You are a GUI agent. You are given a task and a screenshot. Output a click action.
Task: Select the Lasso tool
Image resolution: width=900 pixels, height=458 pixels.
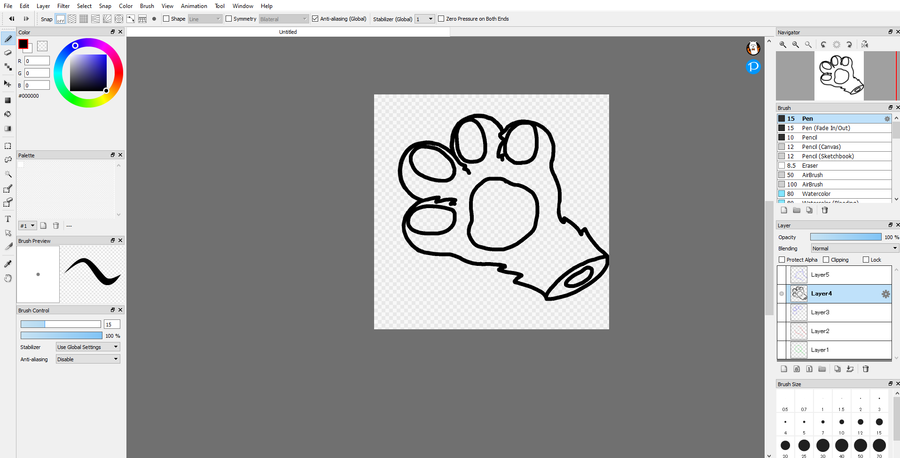8,160
